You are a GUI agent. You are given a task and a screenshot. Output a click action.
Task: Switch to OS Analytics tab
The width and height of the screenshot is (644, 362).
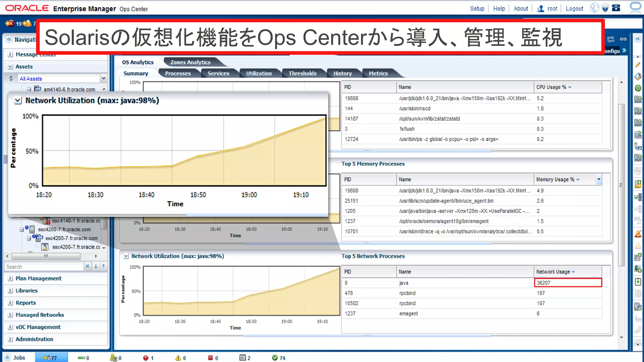pyautogui.click(x=138, y=62)
